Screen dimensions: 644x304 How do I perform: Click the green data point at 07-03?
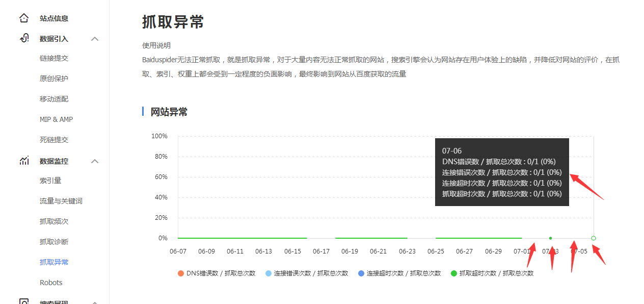[550, 238]
